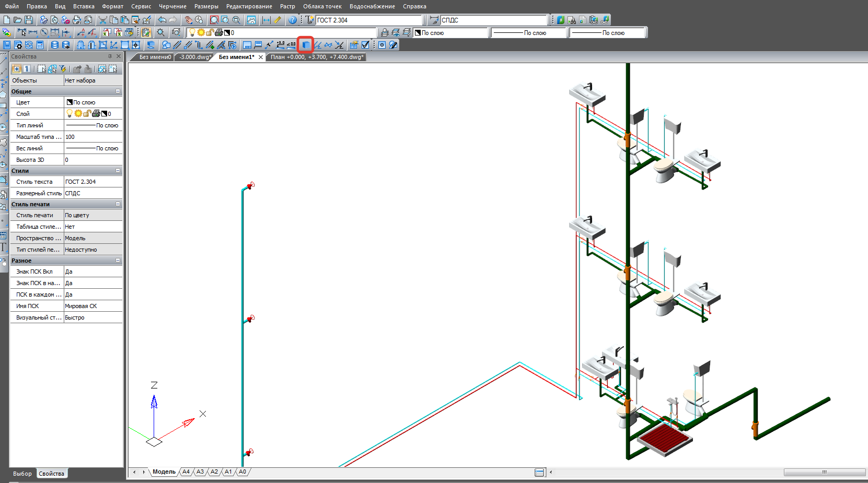Image resolution: width=868 pixels, height=483 pixels.
Task: Open the ГОСТ 2.304 text style dropdown
Action: (x=368, y=20)
